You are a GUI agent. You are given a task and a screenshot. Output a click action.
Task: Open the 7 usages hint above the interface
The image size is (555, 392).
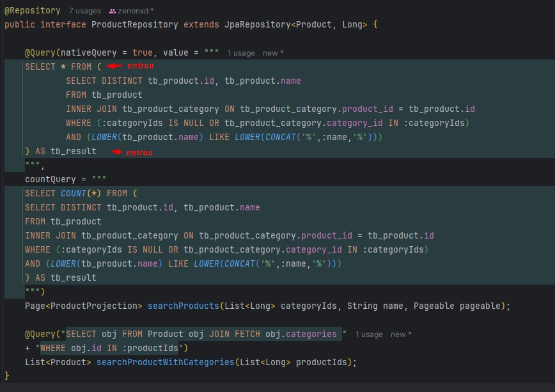(x=84, y=11)
